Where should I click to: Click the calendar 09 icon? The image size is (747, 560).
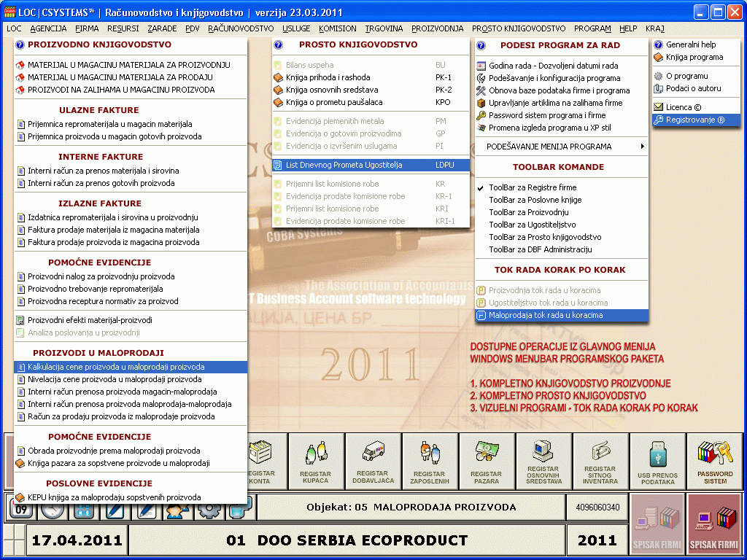21,510
